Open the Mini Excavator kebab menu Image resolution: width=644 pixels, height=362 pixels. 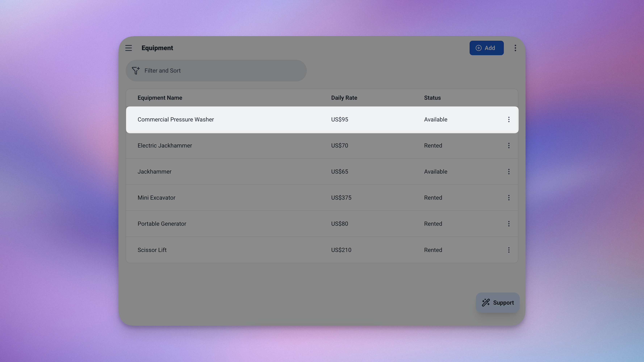[x=509, y=198]
